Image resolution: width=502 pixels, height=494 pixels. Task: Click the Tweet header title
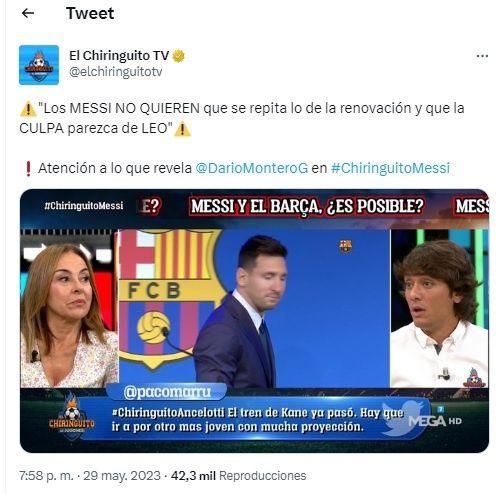(90, 13)
